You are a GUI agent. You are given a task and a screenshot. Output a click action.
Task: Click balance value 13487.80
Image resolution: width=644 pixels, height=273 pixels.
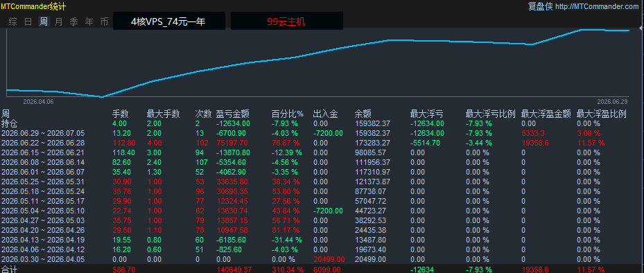[370, 240]
